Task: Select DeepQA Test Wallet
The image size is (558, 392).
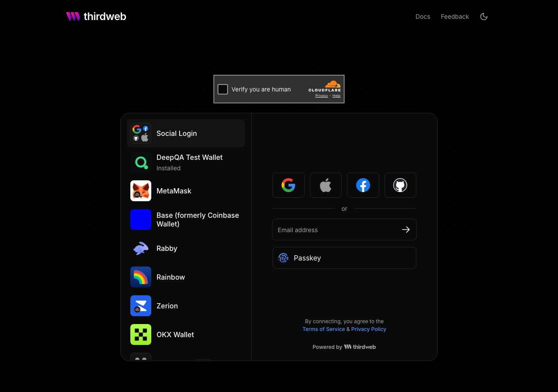Action: tap(186, 162)
